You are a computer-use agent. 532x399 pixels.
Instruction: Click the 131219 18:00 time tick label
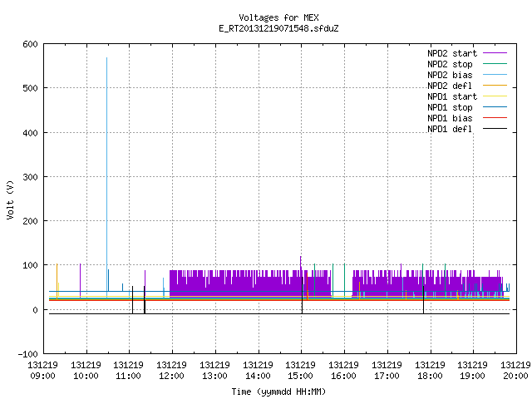click(430, 370)
